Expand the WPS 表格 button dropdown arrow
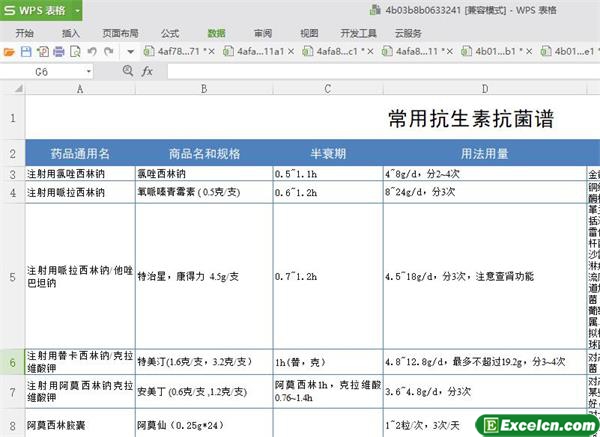600x437 pixels. click(78, 11)
